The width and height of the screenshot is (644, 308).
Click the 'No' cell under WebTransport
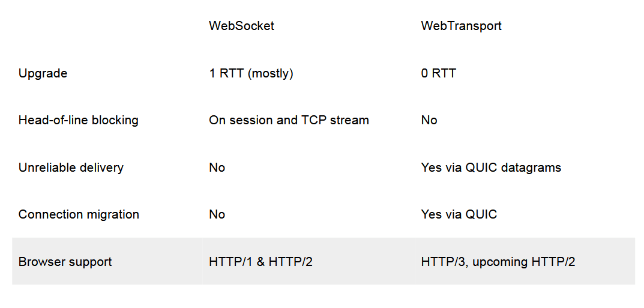429,120
